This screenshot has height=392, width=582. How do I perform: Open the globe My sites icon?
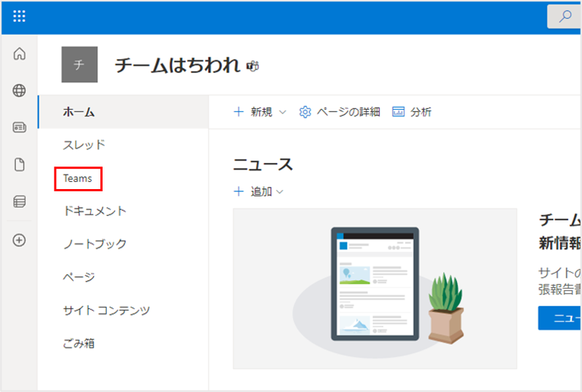click(20, 91)
